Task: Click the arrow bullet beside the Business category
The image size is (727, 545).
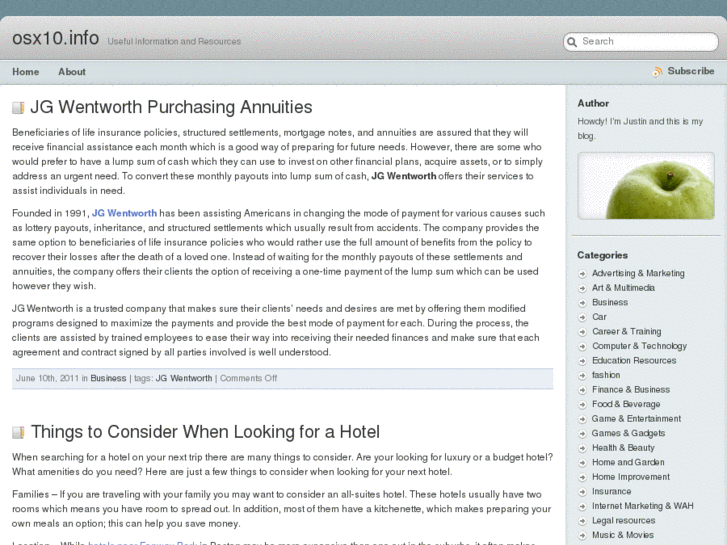Action: click(582, 303)
